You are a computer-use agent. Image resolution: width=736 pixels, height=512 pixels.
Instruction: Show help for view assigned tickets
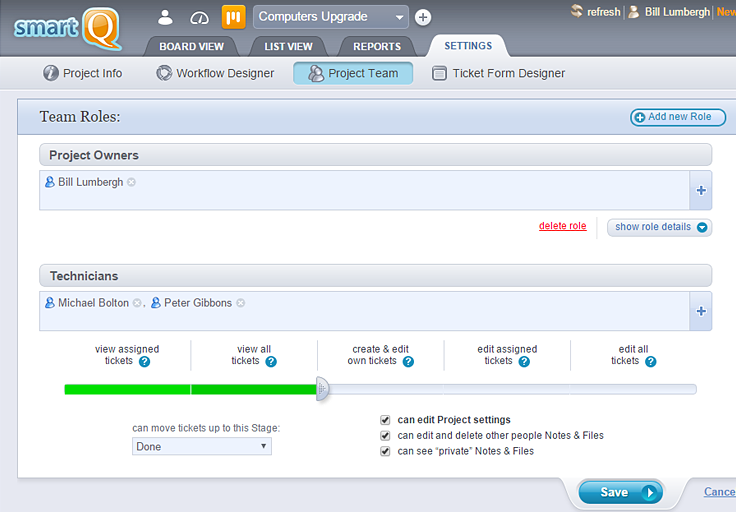pos(144,362)
